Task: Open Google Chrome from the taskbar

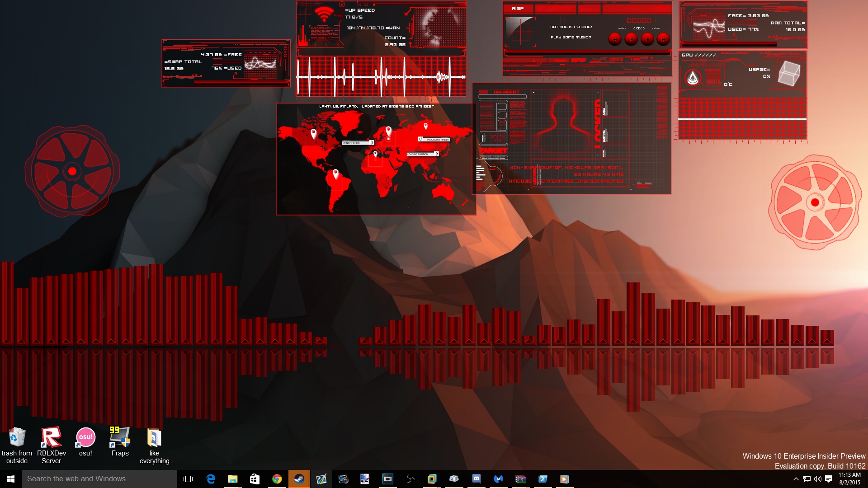Action: click(277, 479)
